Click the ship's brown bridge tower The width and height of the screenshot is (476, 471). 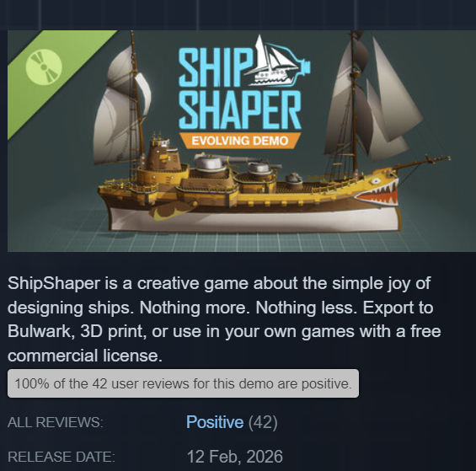(161, 153)
